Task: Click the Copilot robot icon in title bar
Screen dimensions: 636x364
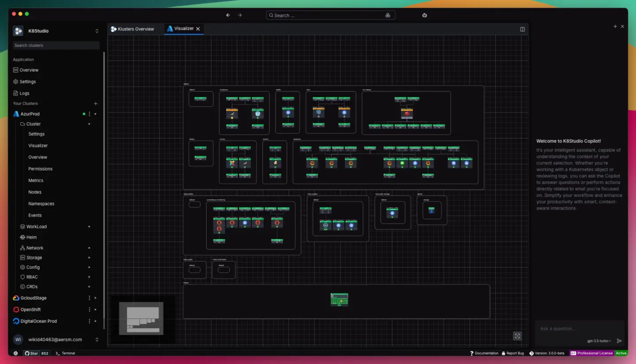Action: coord(424,15)
